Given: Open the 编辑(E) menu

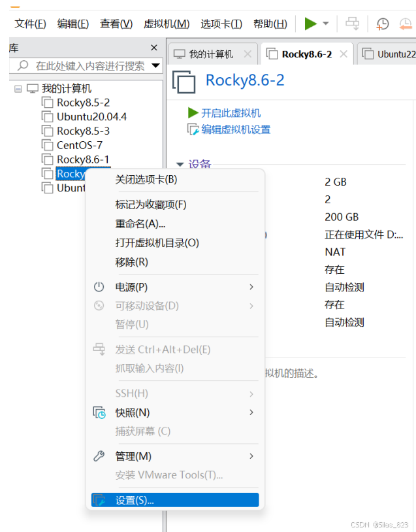Looking at the screenshot, I should [73, 24].
